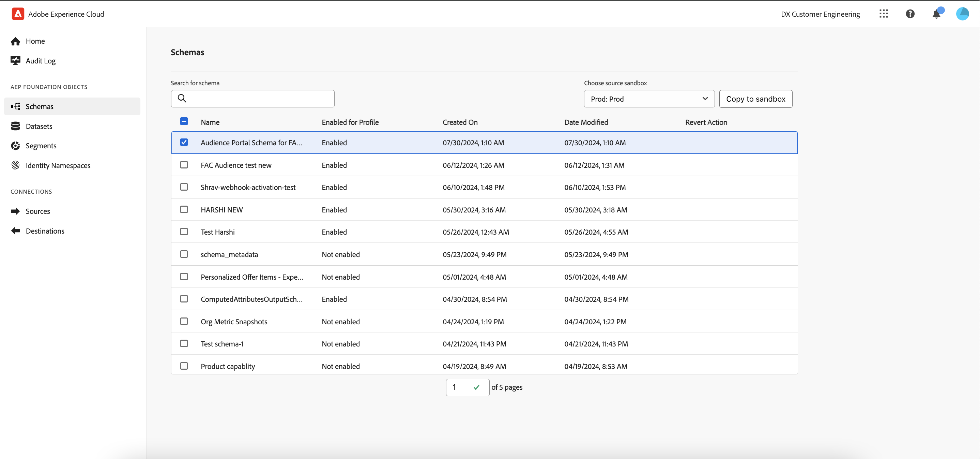Click the Adobe Experience Cloud title

click(66, 14)
